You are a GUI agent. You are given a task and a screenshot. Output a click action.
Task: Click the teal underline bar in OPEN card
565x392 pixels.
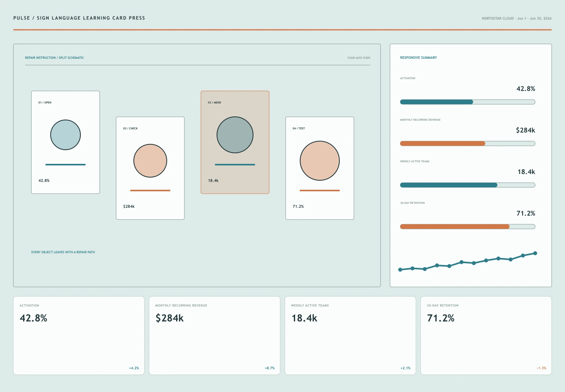(x=66, y=165)
